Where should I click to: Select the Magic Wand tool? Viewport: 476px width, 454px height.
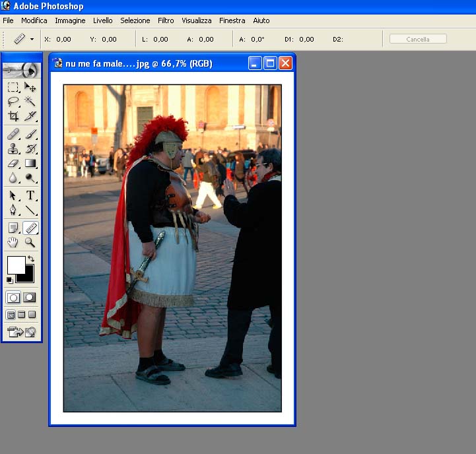point(30,102)
